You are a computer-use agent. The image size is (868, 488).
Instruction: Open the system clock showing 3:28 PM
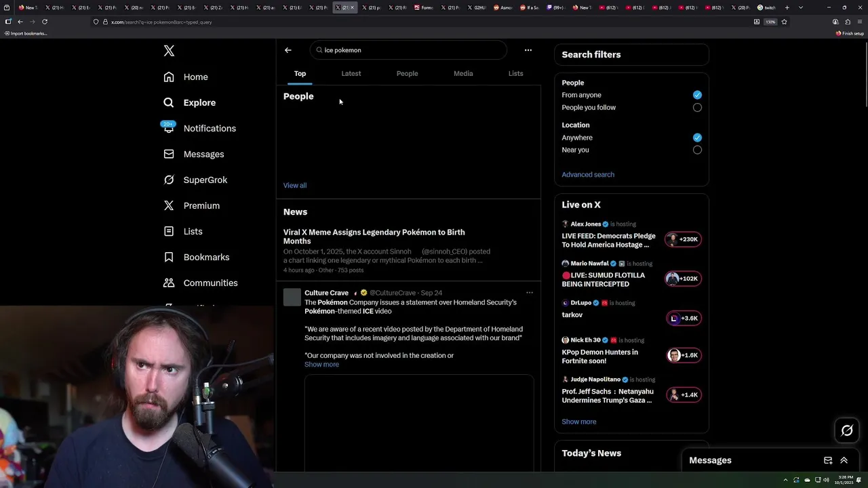pyautogui.click(x=844, y=480)
